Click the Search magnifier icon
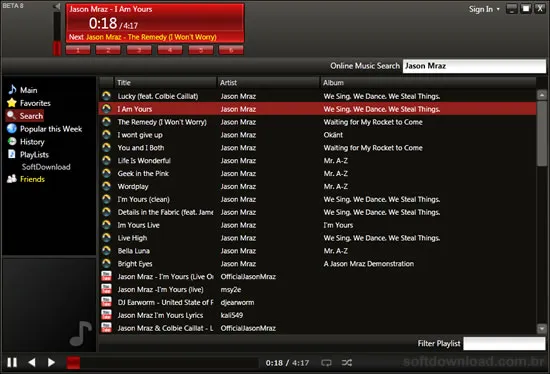This screenshot has height=374, width=550. click(x=12, y=115)
